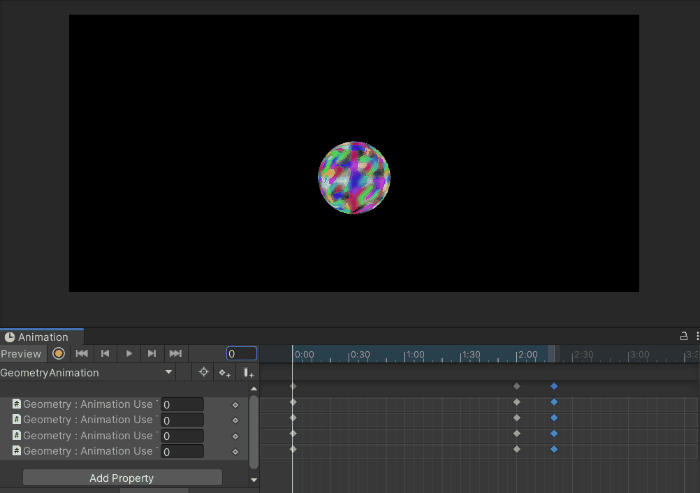Step back to the previous keyframe

click(105, 354)
